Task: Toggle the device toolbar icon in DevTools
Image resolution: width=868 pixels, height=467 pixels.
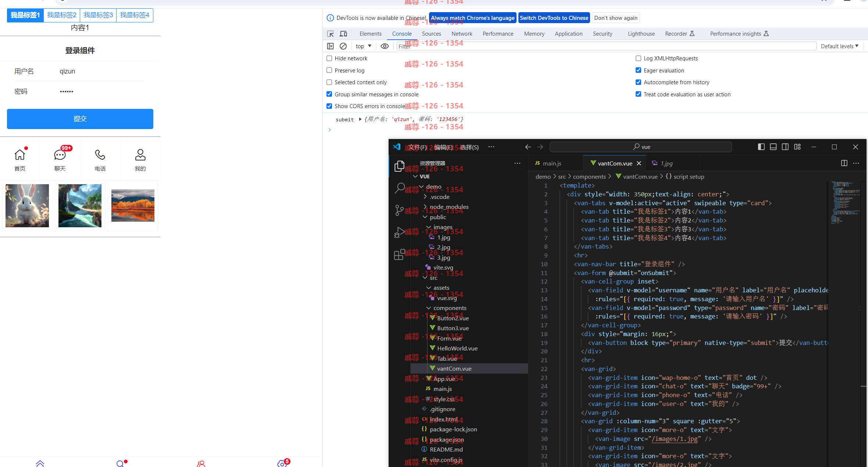Action: 343,34
